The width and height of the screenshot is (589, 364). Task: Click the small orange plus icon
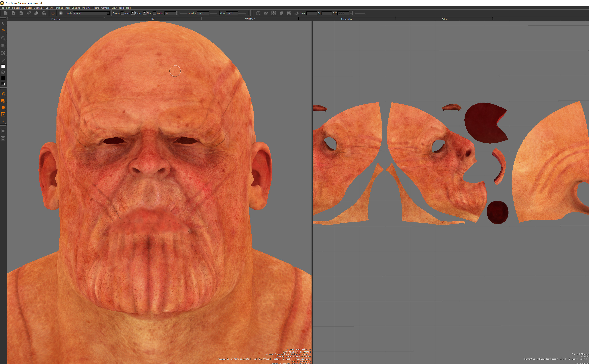pos(3,121)
